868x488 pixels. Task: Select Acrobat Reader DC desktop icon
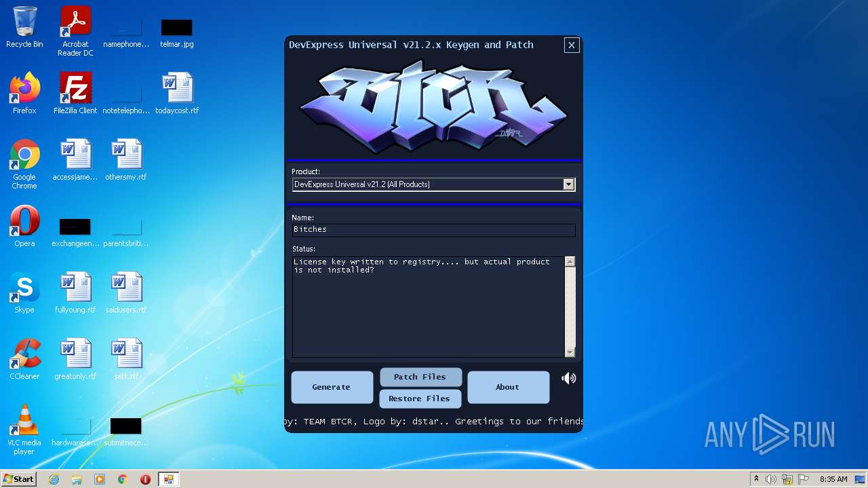(75, 31)
